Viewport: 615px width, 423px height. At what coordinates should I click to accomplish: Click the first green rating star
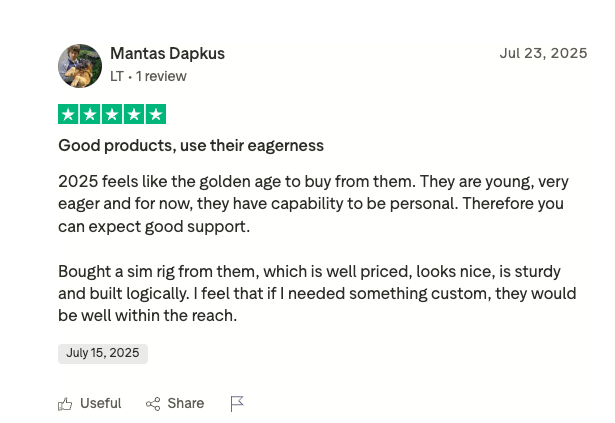[x=68, y=114]
